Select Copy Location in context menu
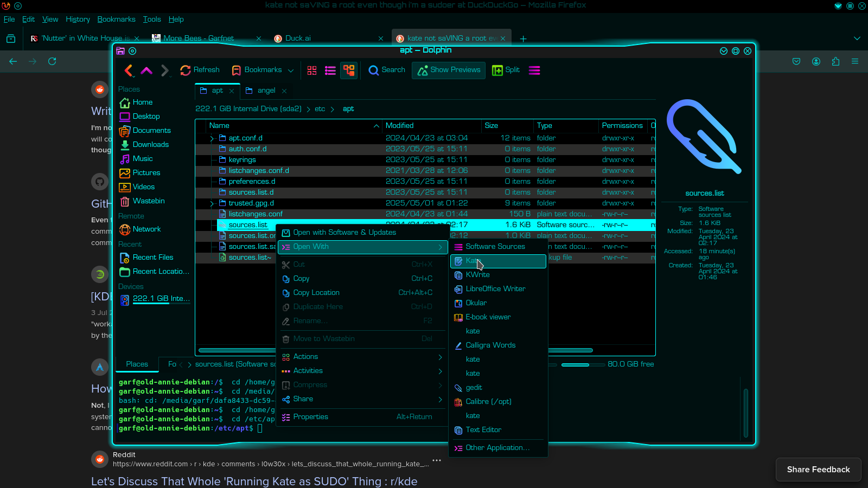Viewport: 868px width, 488px height. pyautogui.click(x=363, y=293)
